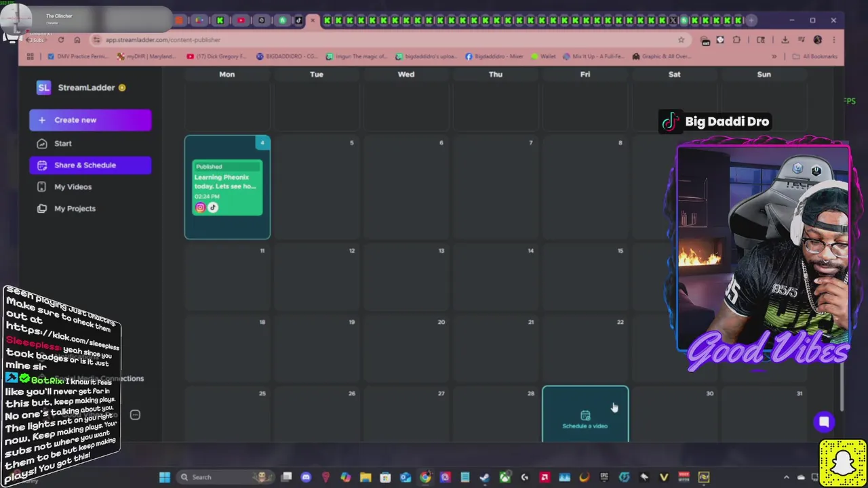Click the page vertical scrollbar
868x488 pixels.
[842, 386]
